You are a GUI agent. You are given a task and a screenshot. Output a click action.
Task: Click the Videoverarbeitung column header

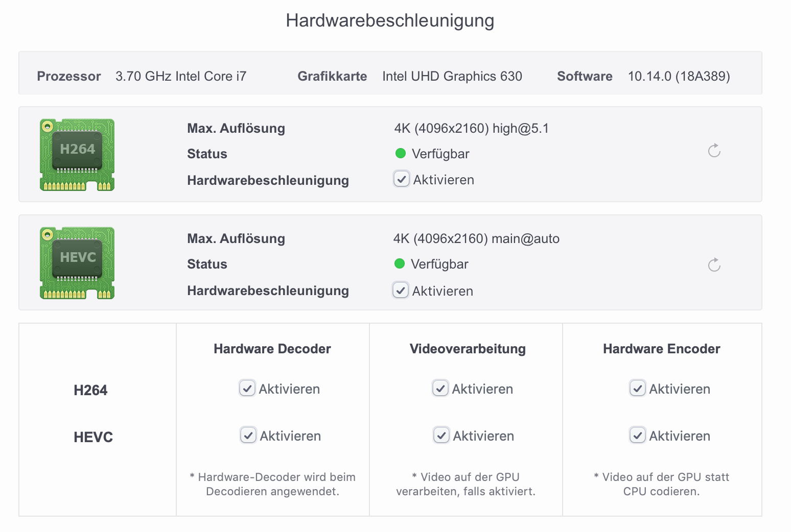click(468, 349)
